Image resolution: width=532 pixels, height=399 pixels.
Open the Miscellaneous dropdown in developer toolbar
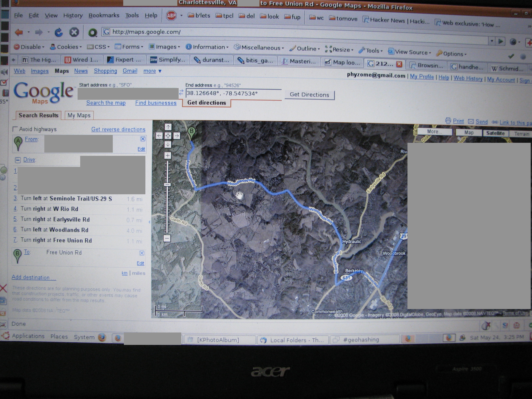click(x=259, y=48)
